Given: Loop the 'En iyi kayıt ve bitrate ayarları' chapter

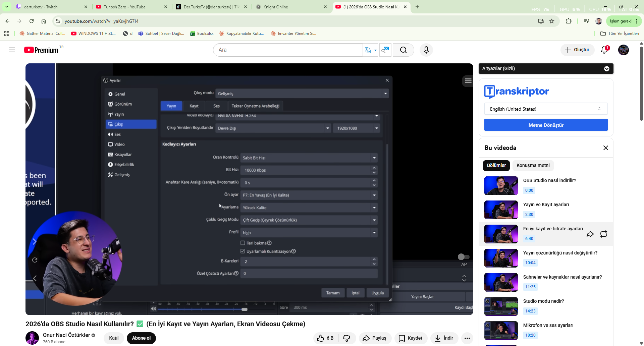Looking at the screenshot, I should coord(604,234).
